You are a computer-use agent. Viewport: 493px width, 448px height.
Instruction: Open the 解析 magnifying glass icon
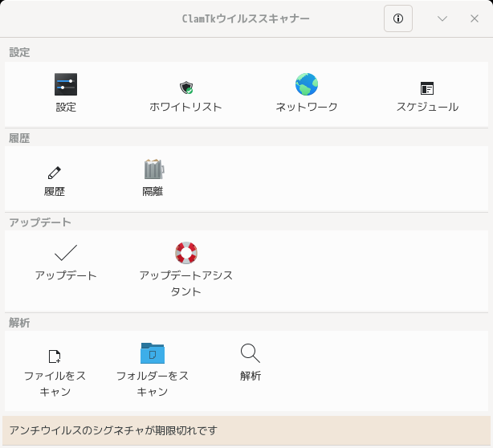point(251,353)
